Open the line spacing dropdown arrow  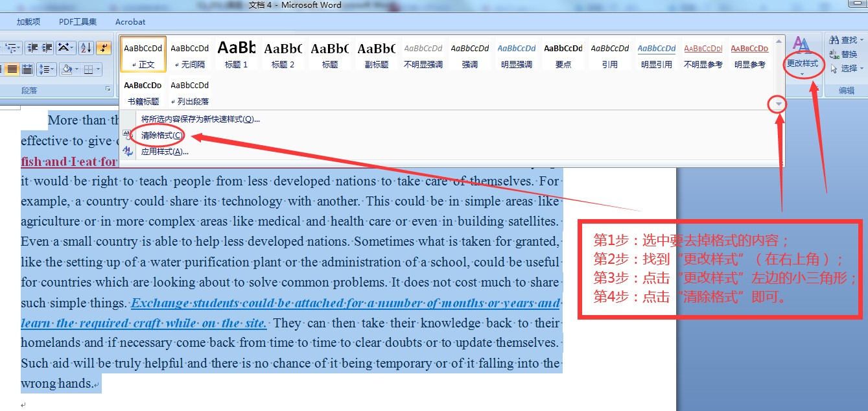point(52,69)
